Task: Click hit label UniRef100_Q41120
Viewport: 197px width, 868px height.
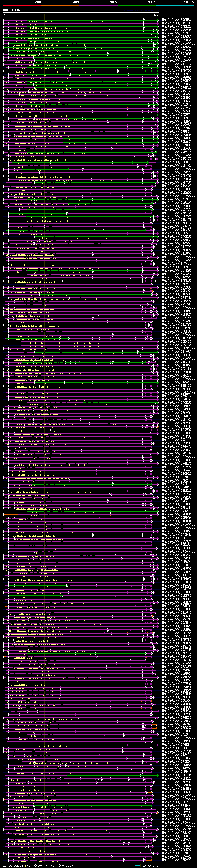Action: tap(177, 64)
